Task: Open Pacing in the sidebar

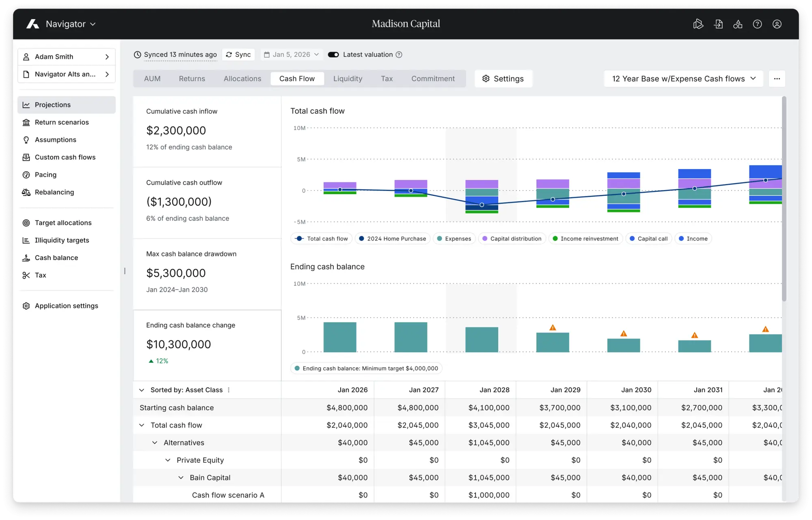Action: [67, 175]
